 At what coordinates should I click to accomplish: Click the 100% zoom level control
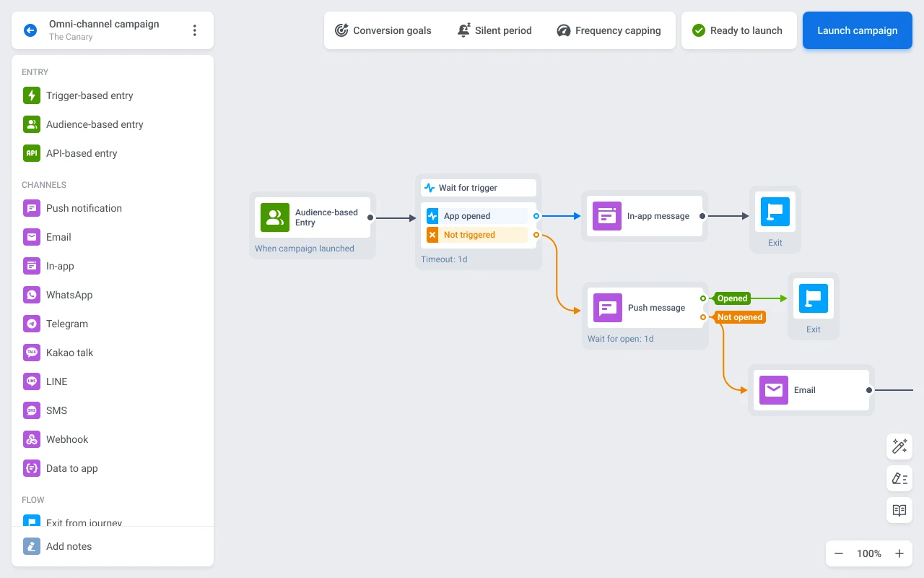[x=868, y=553]
